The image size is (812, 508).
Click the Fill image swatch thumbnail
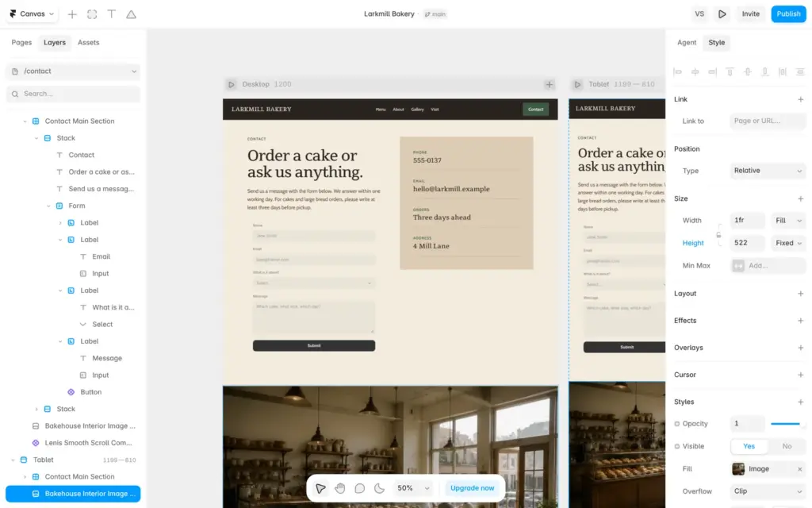(x=738, y=469)
